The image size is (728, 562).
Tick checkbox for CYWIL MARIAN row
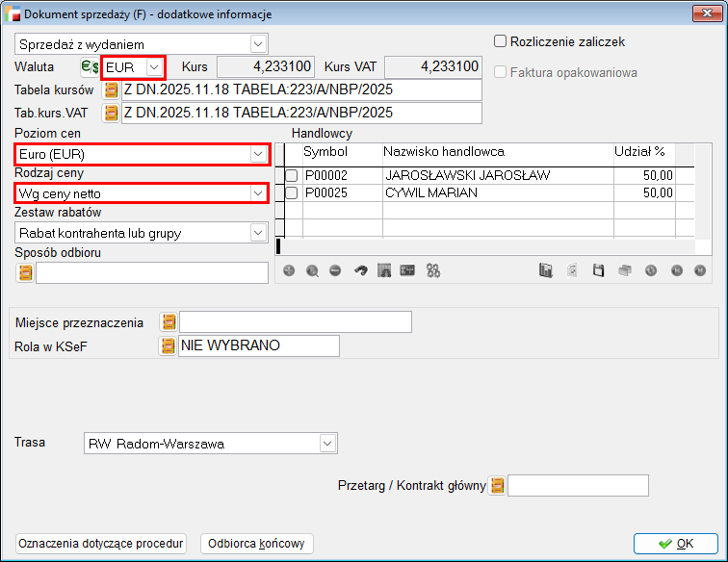[292, 192]
